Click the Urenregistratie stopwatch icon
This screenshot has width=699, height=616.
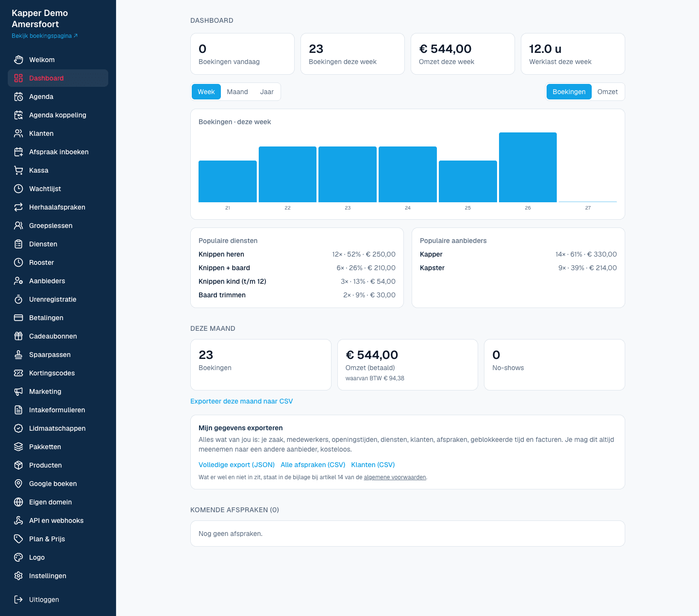(18, 299)
